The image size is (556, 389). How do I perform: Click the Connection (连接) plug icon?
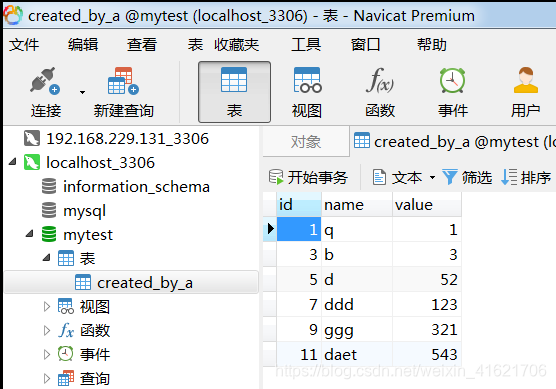coord(45,80)
